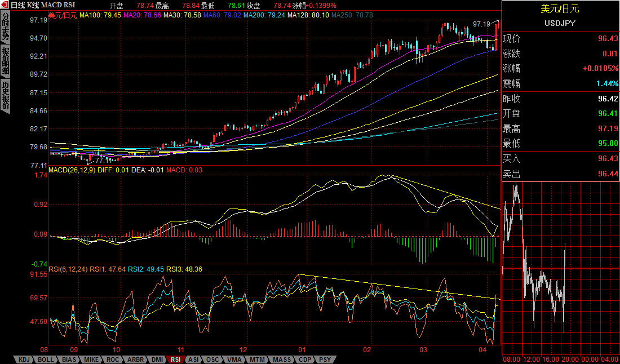Switch to the DMI indicator tab
Screen dimensions: 620x364
pyautogui.click(x=157, y=359)
